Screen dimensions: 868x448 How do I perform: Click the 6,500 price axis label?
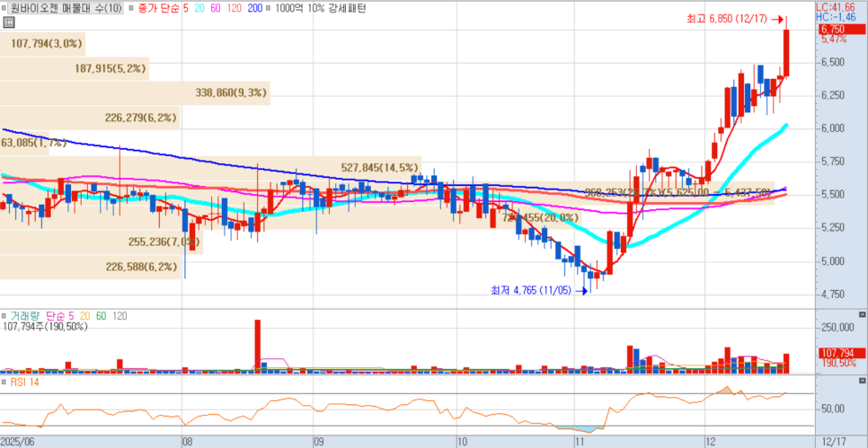click(x=832, y=63)
